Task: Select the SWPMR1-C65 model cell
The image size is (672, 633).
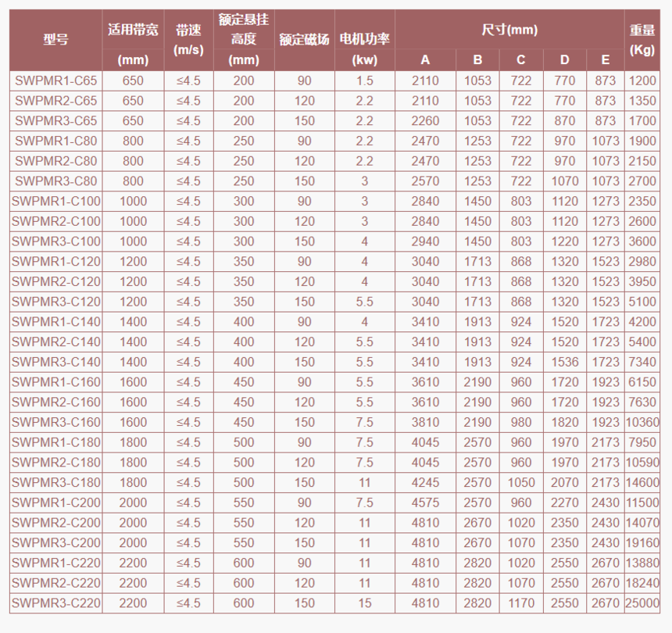Action: 55,80
